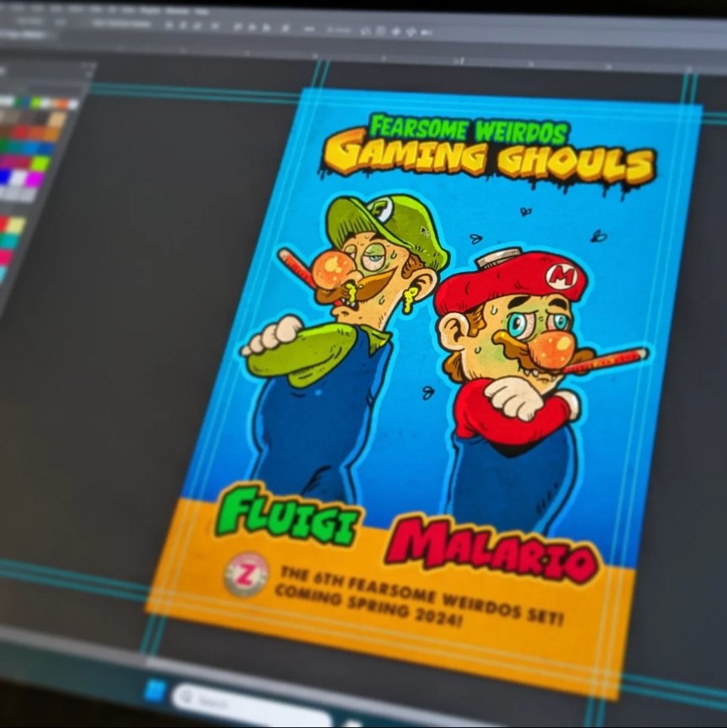The height and width of the screenshot is (728, 727).
Task: Select the bright green swatch in the Swatches panel
Action: 35,102
